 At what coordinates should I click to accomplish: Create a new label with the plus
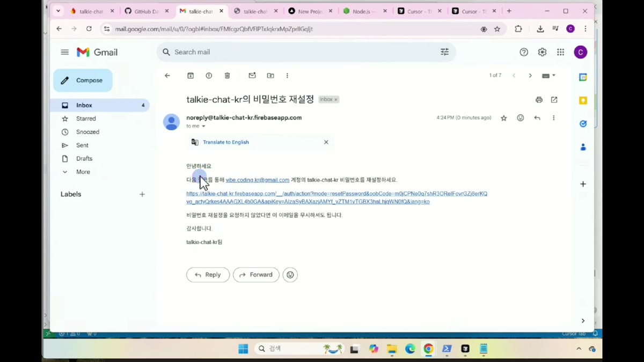pos(142,194)
